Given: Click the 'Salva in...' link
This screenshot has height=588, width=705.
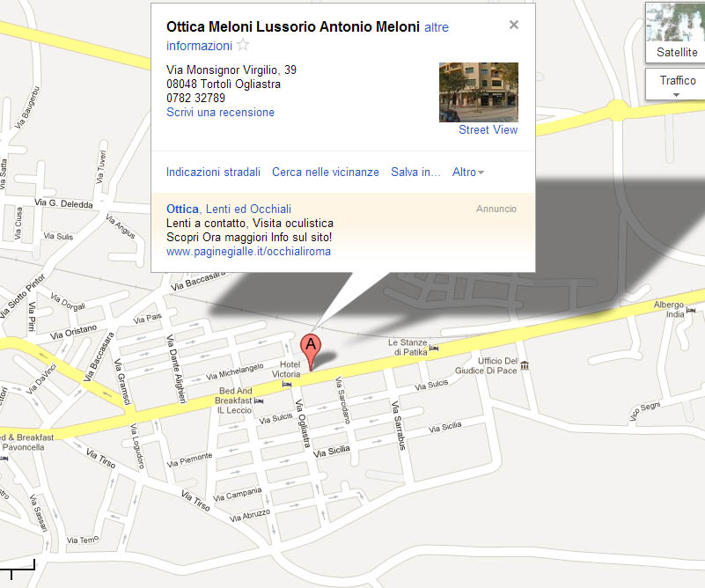Looking at the screenshot, I should [415, 173].
